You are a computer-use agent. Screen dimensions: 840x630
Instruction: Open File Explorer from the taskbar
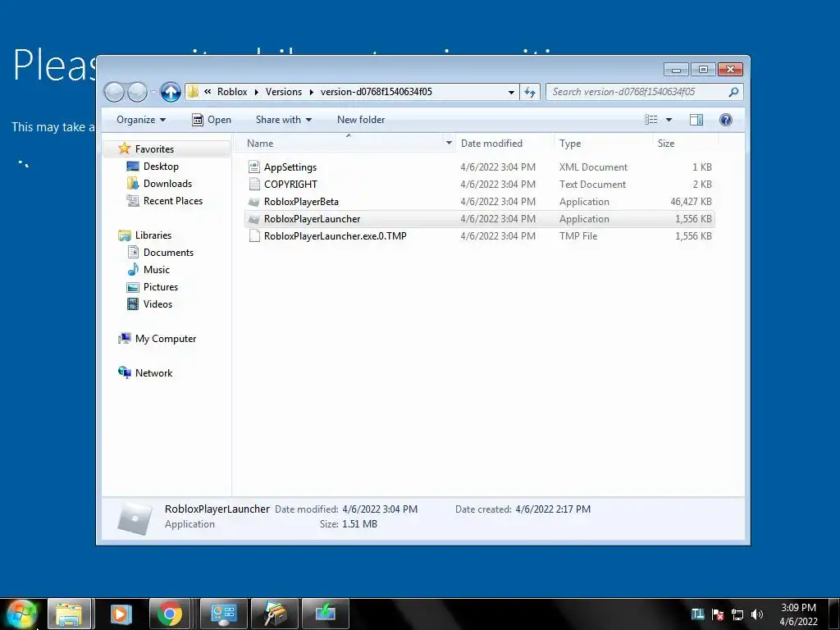(69, 614)
